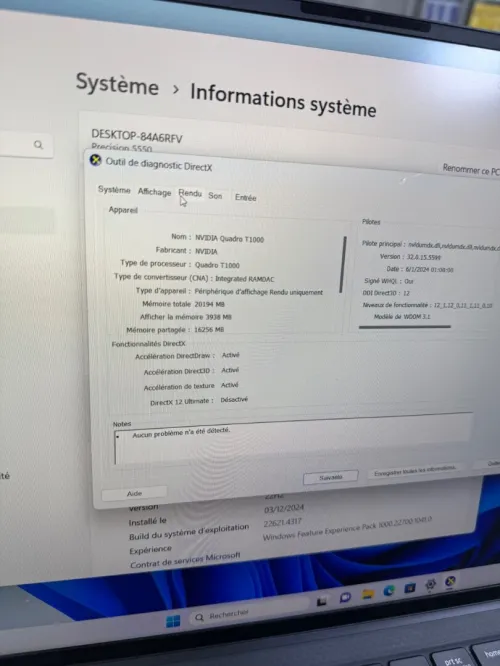Click the driver Version 32.0.15.5599 value
The image size is (500, 666).
[x=424, y=257]
